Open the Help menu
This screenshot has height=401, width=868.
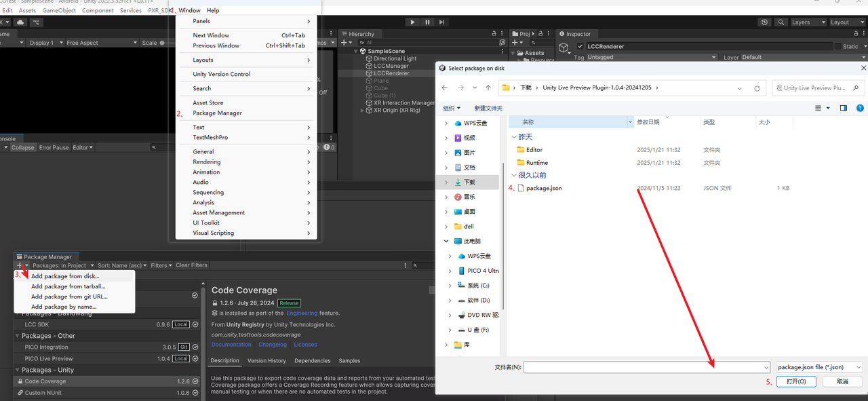coord(213,10)
